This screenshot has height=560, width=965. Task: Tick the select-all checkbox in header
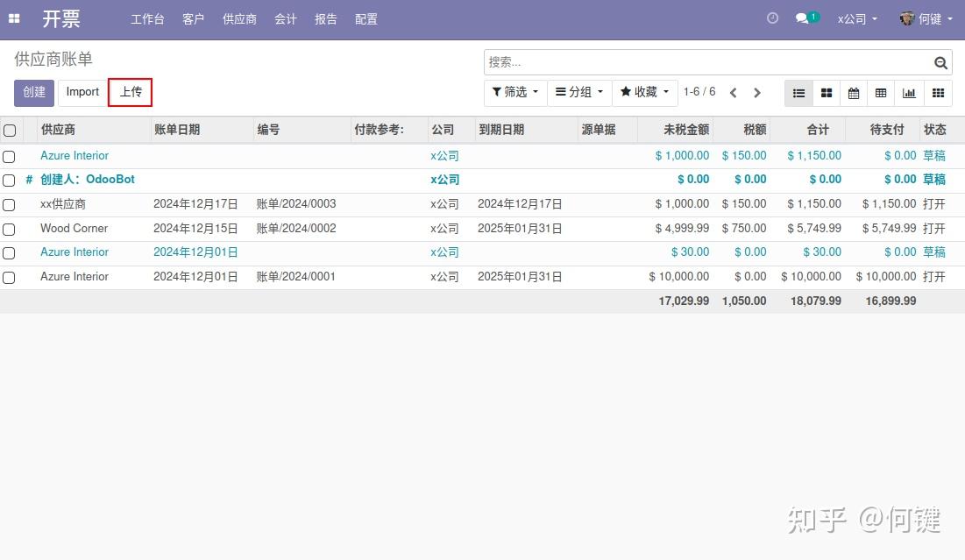click(11, 129)
